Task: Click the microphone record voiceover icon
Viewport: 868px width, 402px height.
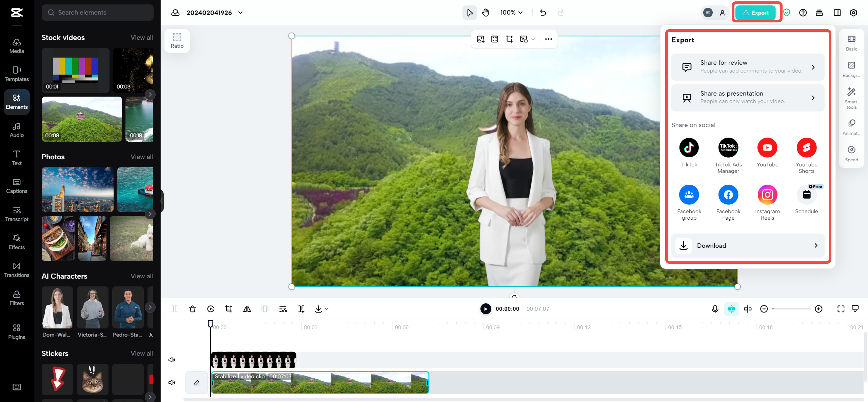Action: (x=715, y=309)
